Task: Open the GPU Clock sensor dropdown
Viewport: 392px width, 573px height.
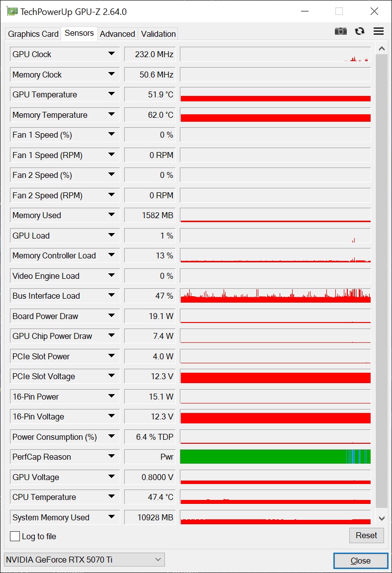Action: (x=111, y=54)
